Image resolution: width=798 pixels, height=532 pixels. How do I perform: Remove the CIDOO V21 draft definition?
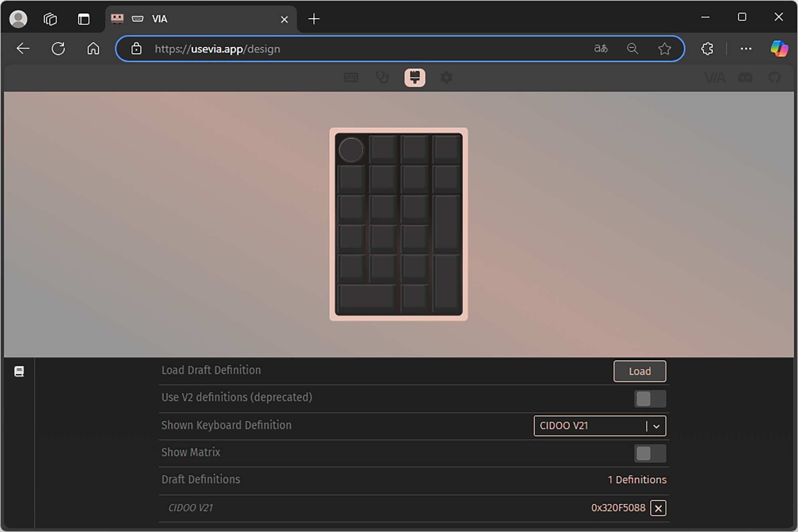click(658, 508)
